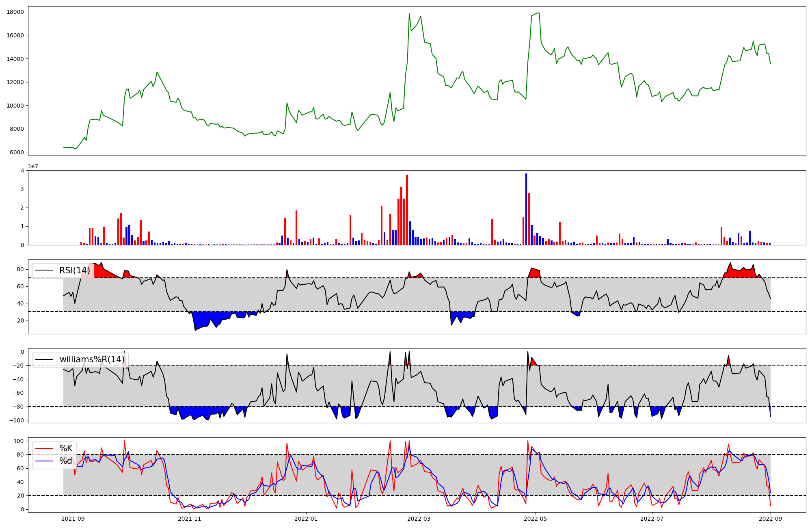Click the −100 tick on Williams %R axis
Screen dimensions: 812x528
[x=16, y=420]
